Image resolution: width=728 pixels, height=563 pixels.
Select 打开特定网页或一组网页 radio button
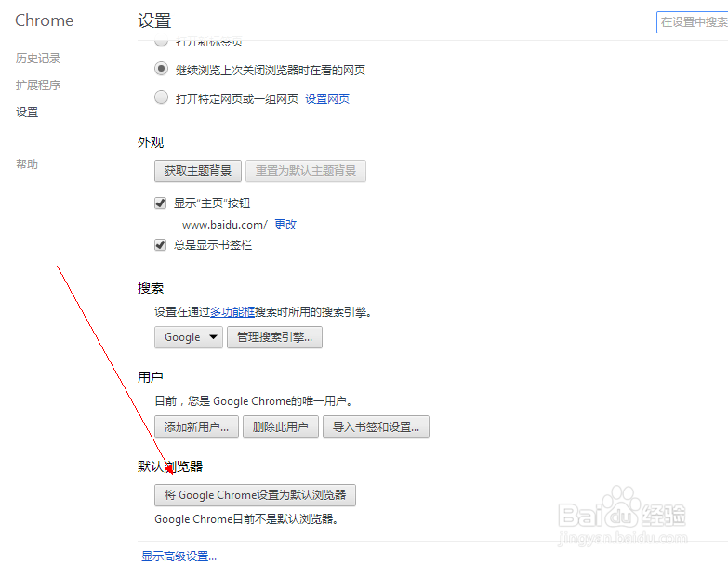[161, 98]
